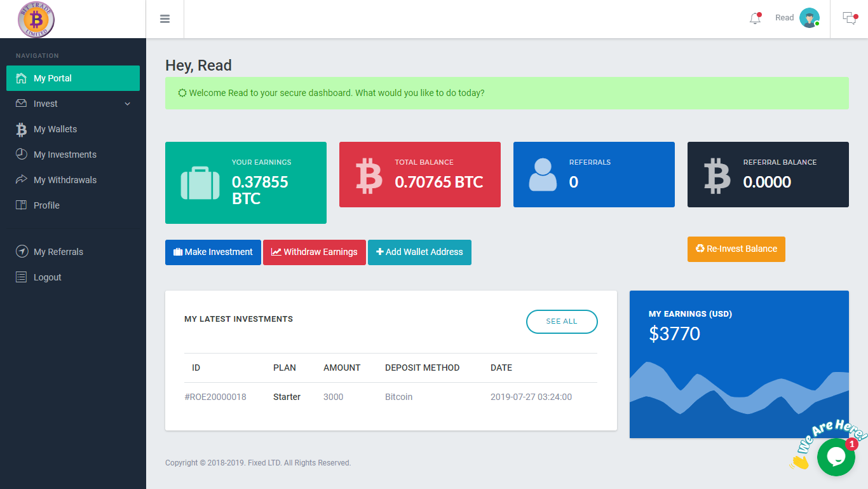
Task: Click the Profile sidebar icon
Action: [x=22, y=205]
